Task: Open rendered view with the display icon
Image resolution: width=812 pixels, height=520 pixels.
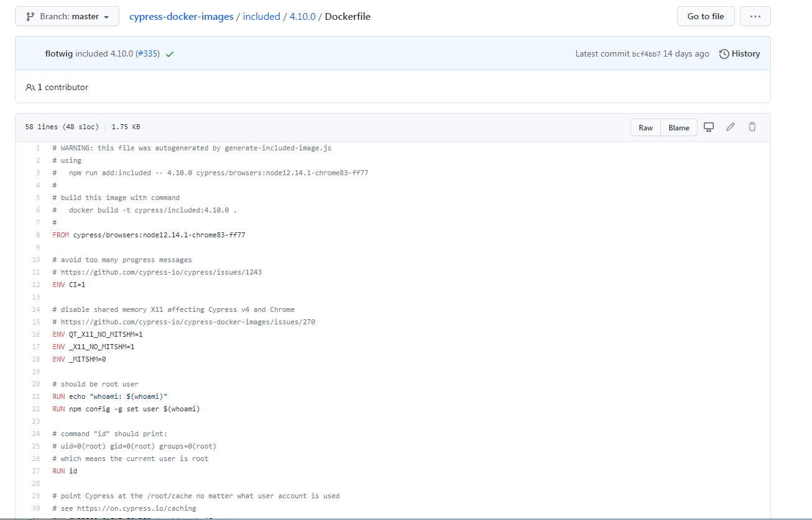Action: [709, 127]
